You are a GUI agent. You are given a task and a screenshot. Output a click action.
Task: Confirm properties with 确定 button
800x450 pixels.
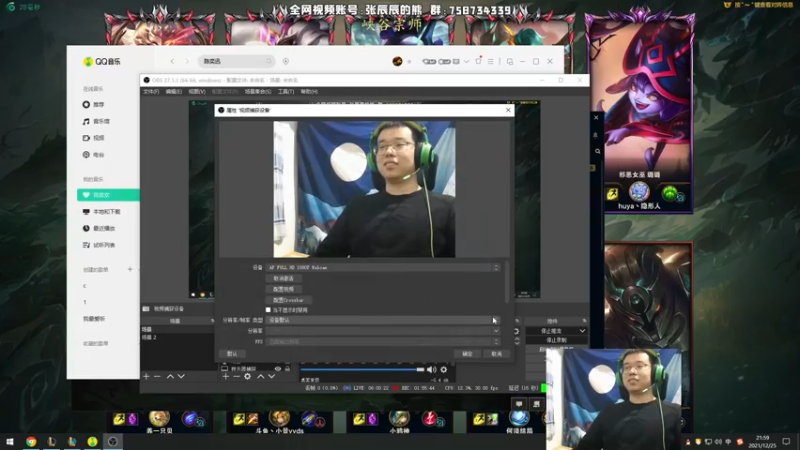[467, 354]
